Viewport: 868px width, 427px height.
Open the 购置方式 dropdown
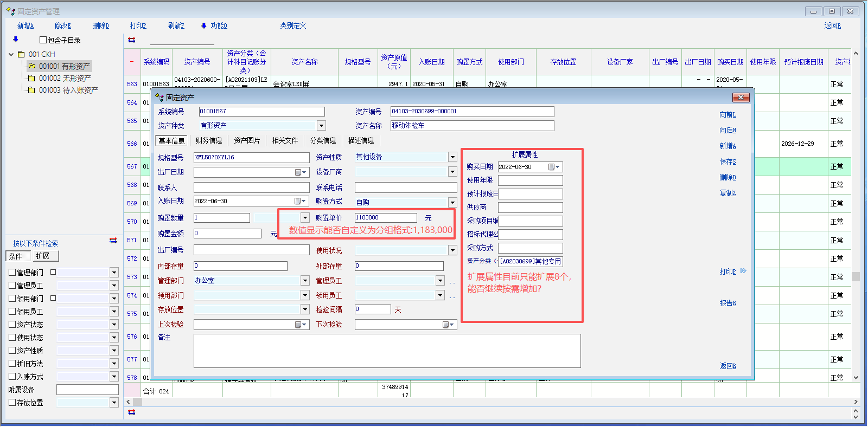coord(452,202)
